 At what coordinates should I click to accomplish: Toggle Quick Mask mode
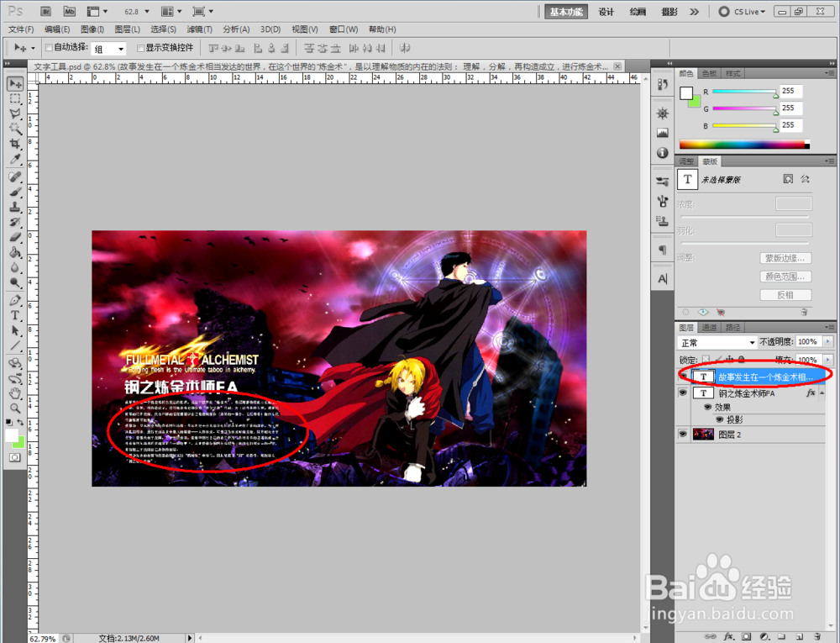click(14, 457)
